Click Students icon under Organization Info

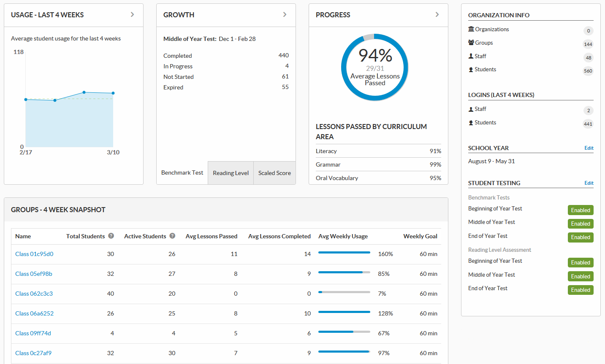click(471, 70)
